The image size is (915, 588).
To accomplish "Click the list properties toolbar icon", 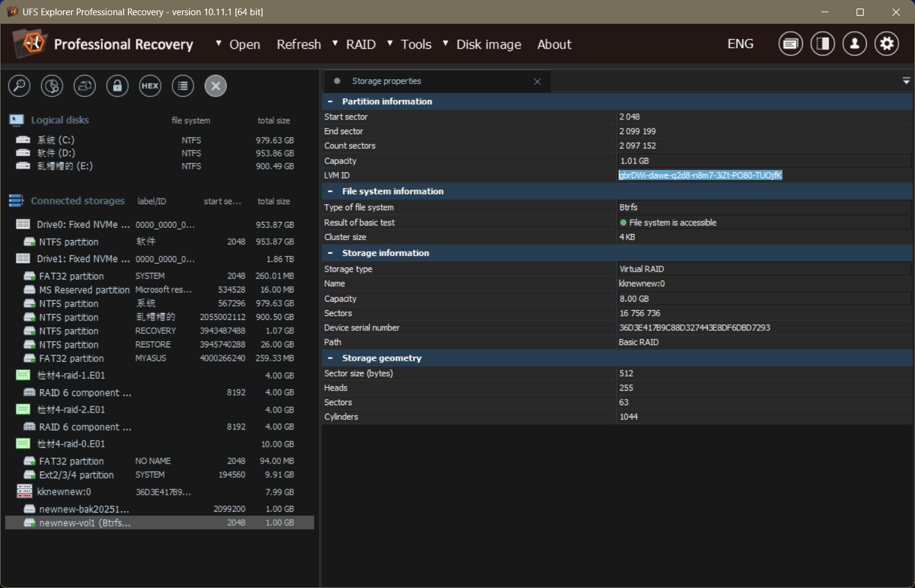I will [x=183, y=86].
